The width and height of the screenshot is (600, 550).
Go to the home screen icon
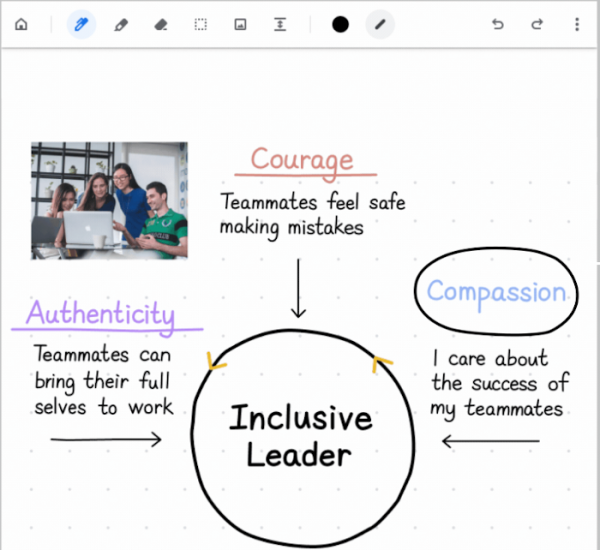pos(22,25)
